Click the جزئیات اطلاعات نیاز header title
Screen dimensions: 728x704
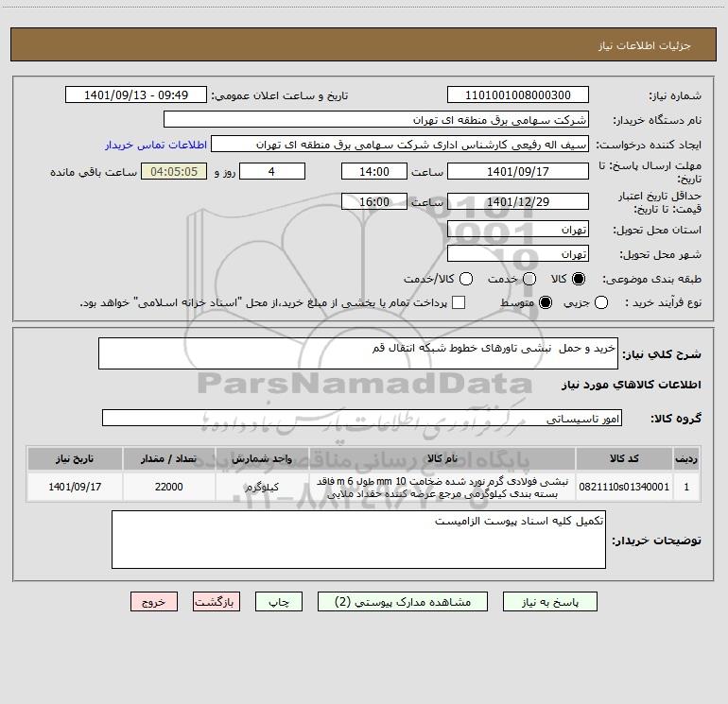[645, 45]
